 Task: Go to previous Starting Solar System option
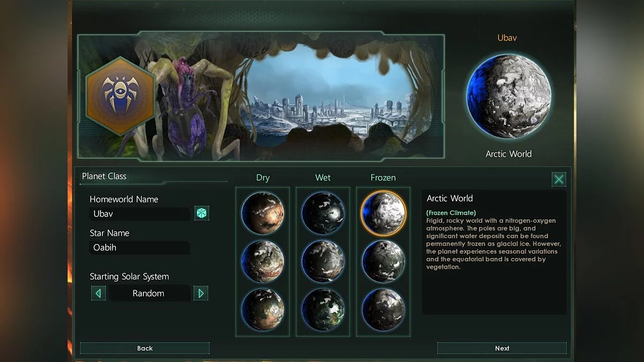98,293
